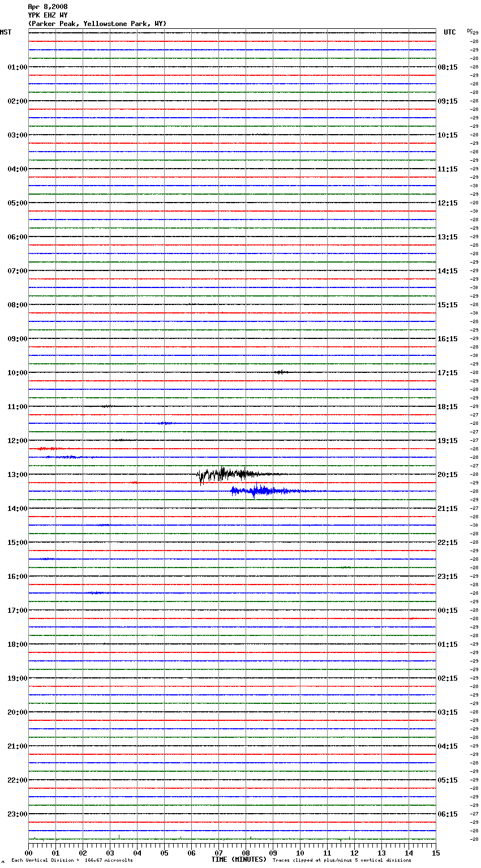Select the '05:00' MST time label
This screenshot has width=481, height=868.
point(18,203)
